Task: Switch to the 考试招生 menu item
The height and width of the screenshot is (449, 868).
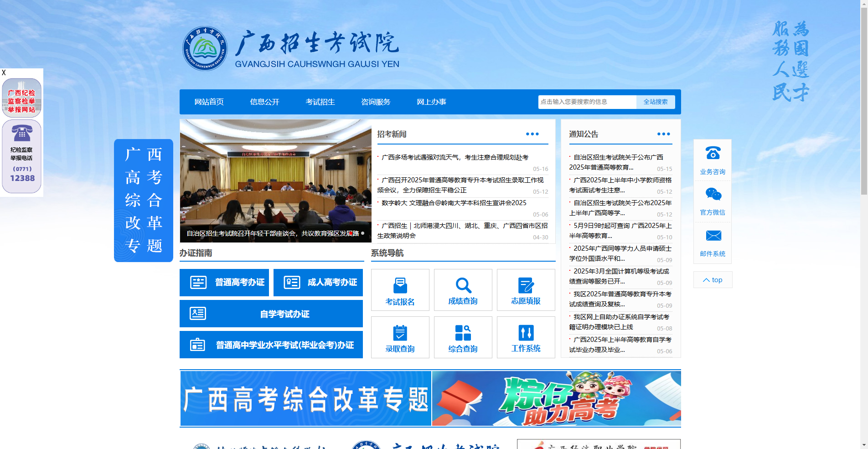Action: click(320, 102)
